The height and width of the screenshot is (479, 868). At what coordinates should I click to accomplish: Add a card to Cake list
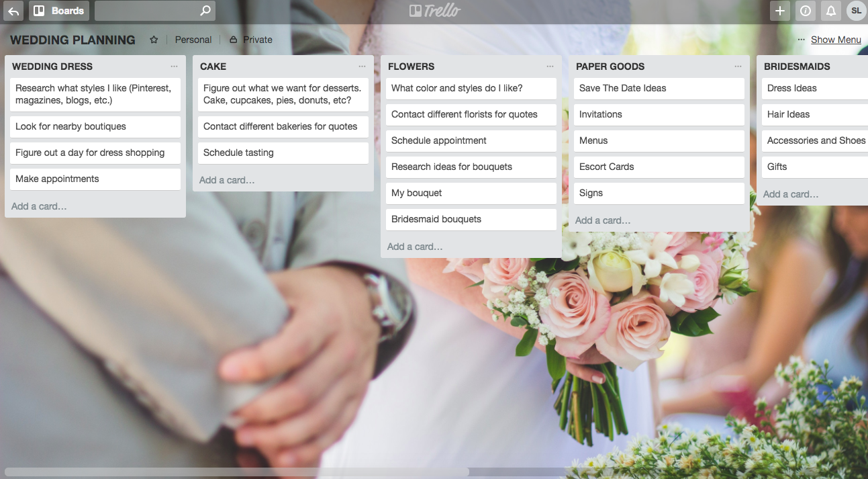click(x=227, y=180)
